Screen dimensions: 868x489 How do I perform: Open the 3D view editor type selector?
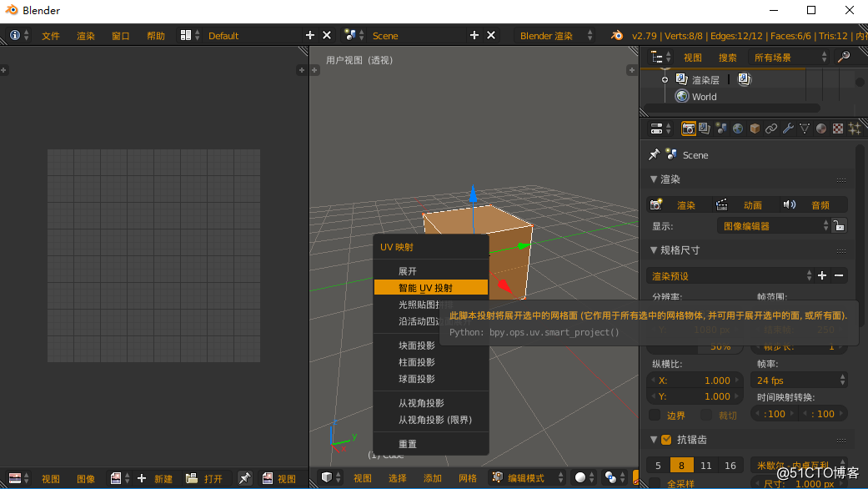click(x=330, y=478)
